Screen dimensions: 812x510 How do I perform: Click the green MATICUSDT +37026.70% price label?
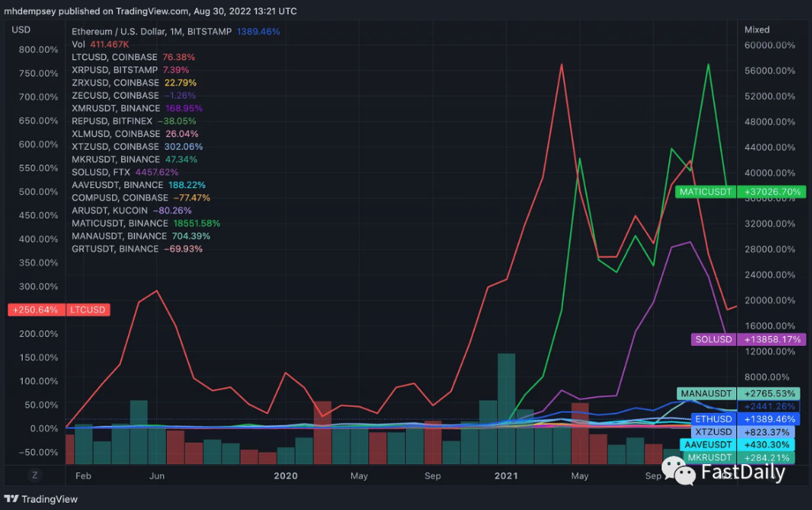pyautogui.click(x=741, y=192)
